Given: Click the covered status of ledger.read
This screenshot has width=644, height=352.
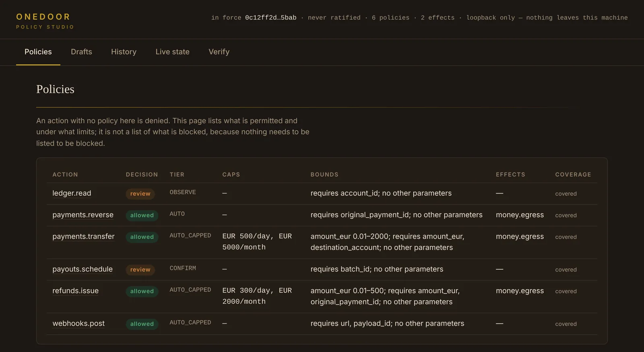Looking at the screenshot, I should pyautogui.click(x=566, y=194).
